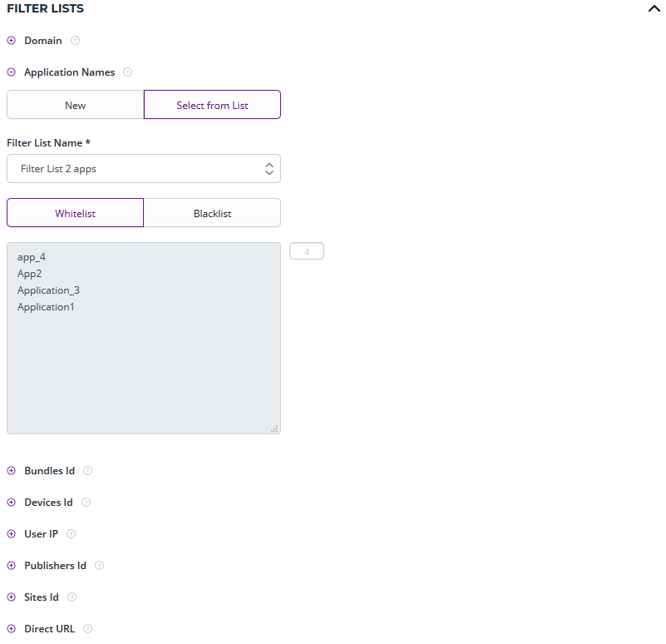Screen dimensions: 666x644
Task: Click the Domain help icon
Action: point(75,40)
